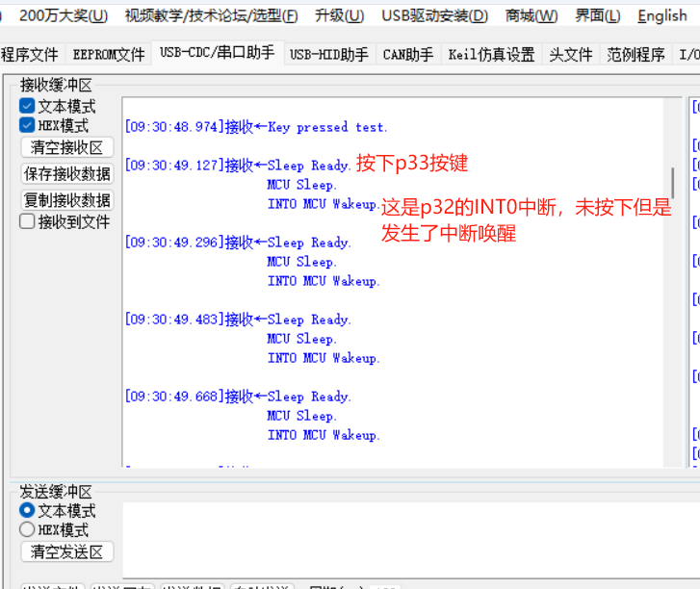Click the 复制接收数据 button
The image size is (700, 589).
tap(67, 200)
